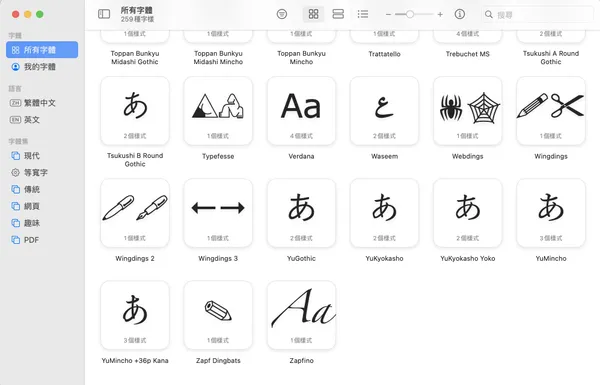Select 我的字體 in sidebar

[42, 67]
